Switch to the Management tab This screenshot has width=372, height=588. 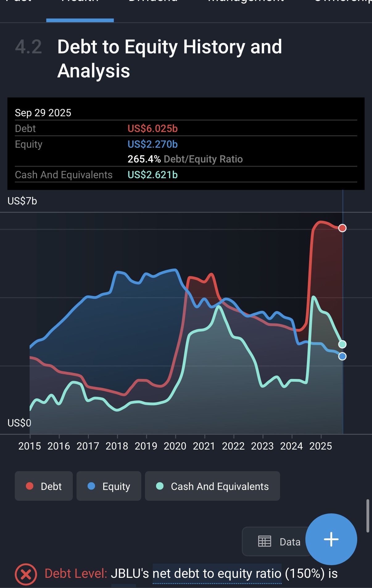click(246, 2)
